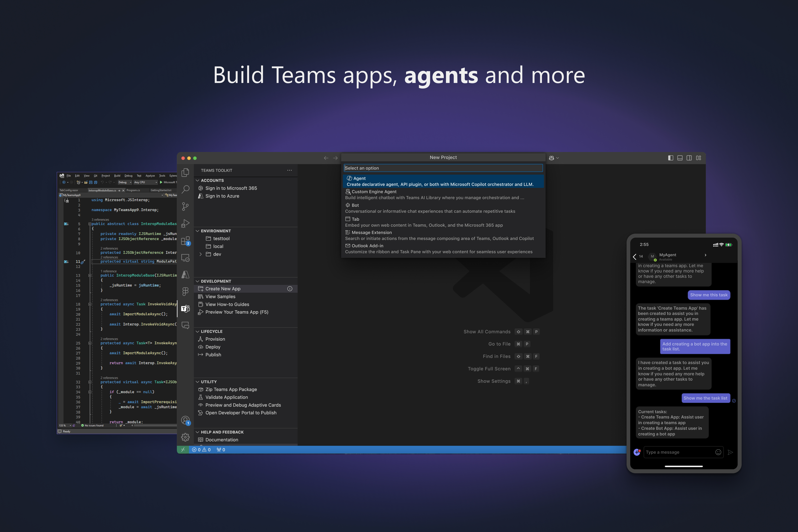Click Sign in to Microsoft 365
798x532 pixels.
(231, 188)
